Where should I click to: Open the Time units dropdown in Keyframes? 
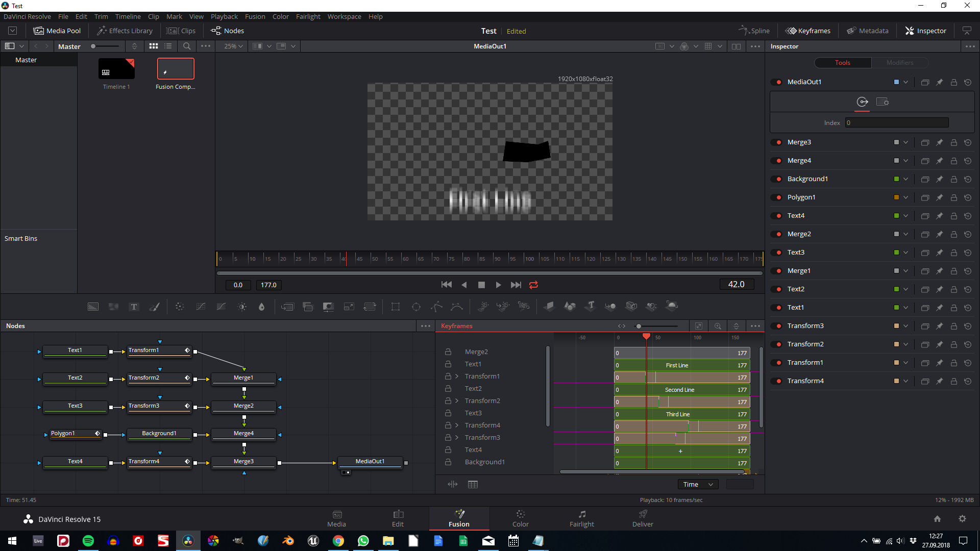click(698, 485)
